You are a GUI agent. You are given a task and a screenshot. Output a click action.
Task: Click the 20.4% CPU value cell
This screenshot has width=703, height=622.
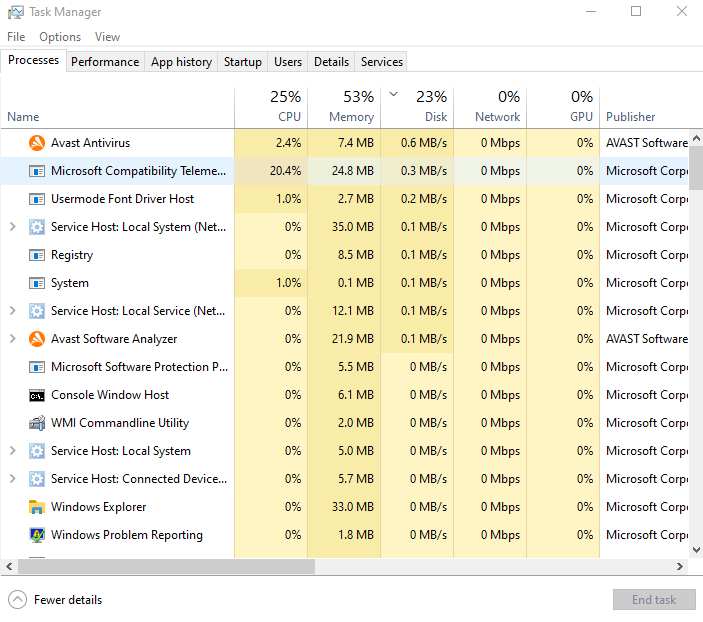pos(271,171)
